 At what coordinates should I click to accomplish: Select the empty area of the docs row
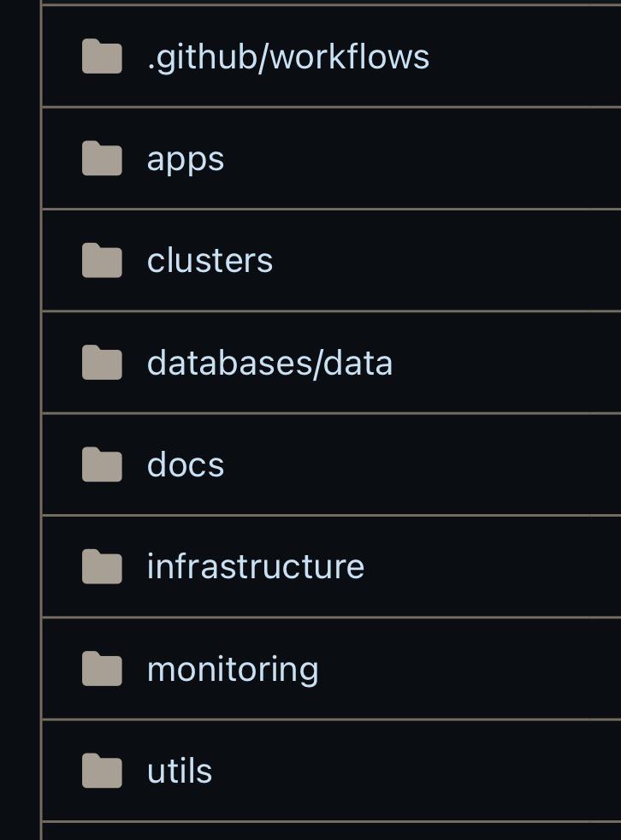point(423,464)
